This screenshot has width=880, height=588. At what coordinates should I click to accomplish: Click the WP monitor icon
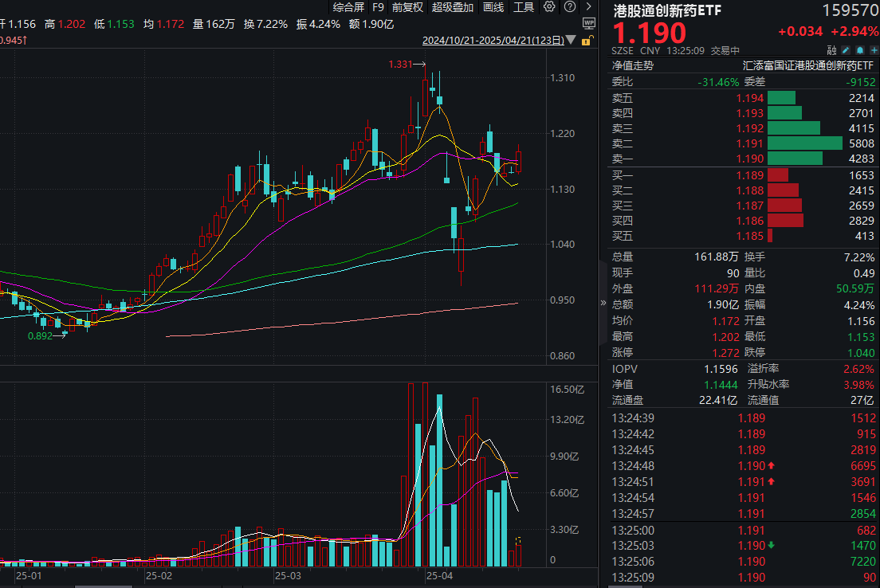(588, 24)
